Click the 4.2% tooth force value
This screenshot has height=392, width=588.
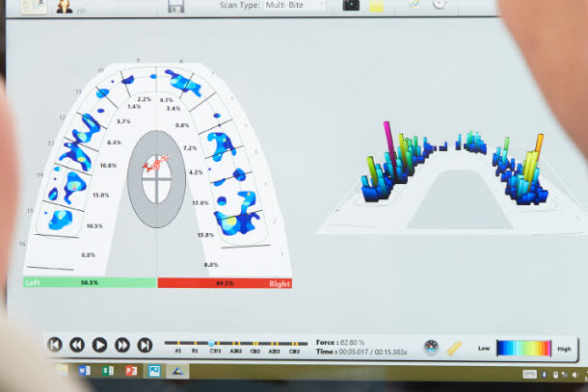pos(196,172)
